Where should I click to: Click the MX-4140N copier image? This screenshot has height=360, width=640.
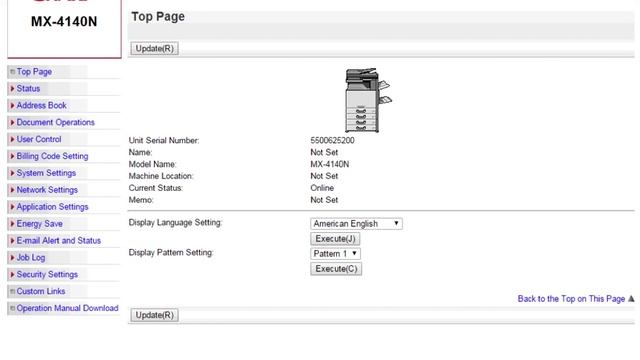tap(368, 100)
